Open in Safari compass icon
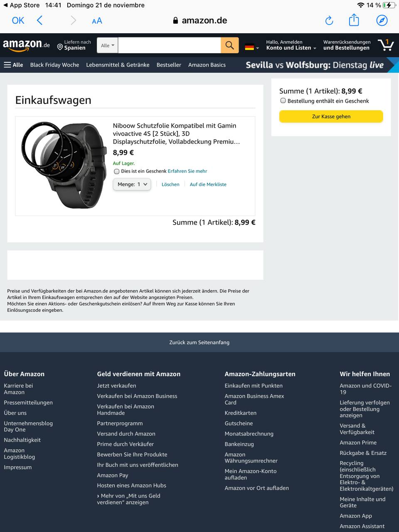399x532 pixels. point(382,20)
